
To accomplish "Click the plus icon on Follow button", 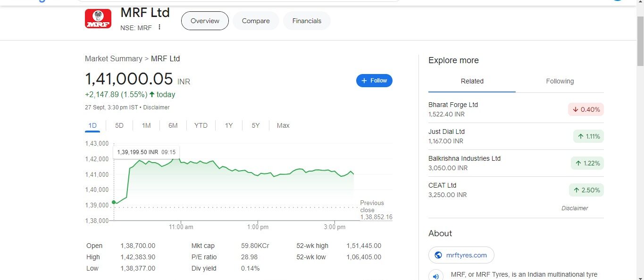I will [x=364, y=81].
